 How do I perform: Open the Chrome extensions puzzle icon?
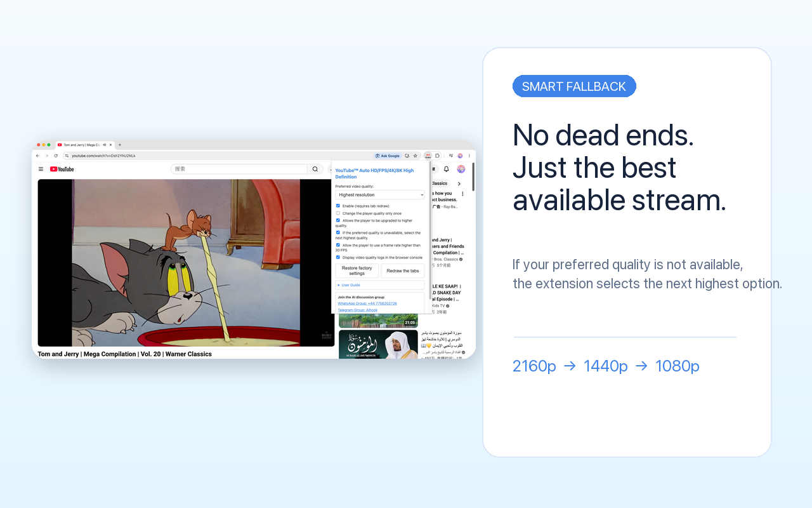coord(437,156)
